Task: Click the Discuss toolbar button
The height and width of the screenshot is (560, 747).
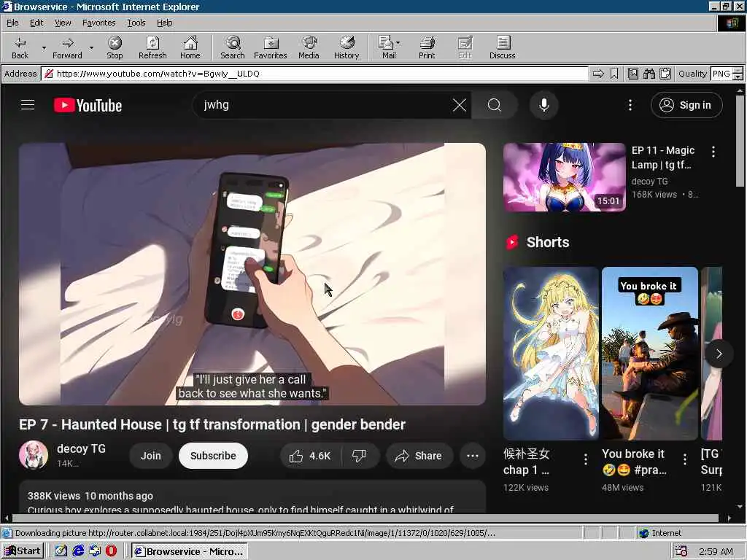Action: click(502, 47)
